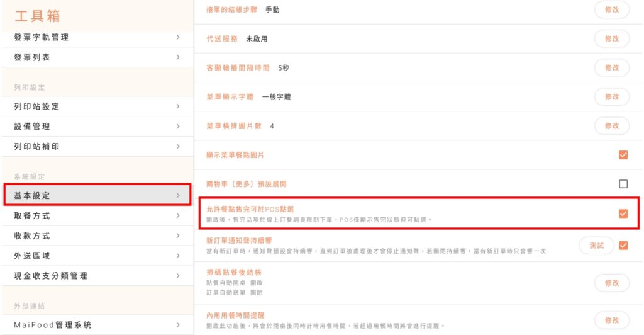The width and height of the screenshot is (644, 335).
Task: Uncheck 顯示菜單餐點圖片 checkbox
Action: point(623,155)
